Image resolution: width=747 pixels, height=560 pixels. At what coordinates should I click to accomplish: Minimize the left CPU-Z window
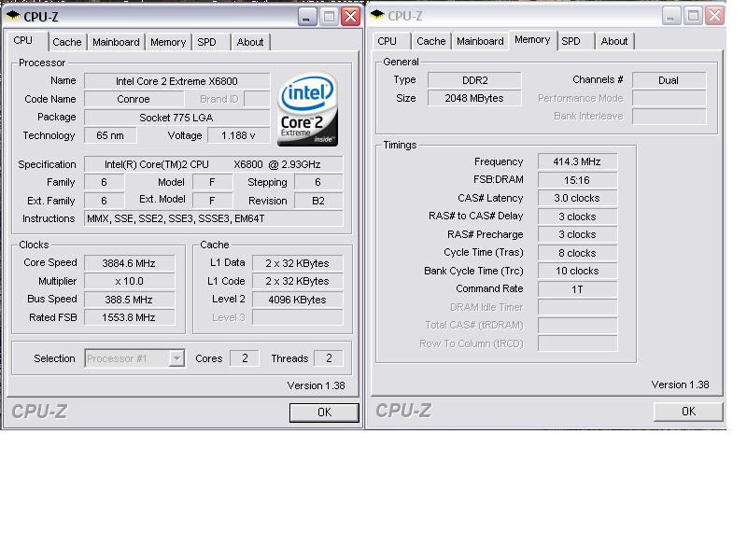[307, 17]
